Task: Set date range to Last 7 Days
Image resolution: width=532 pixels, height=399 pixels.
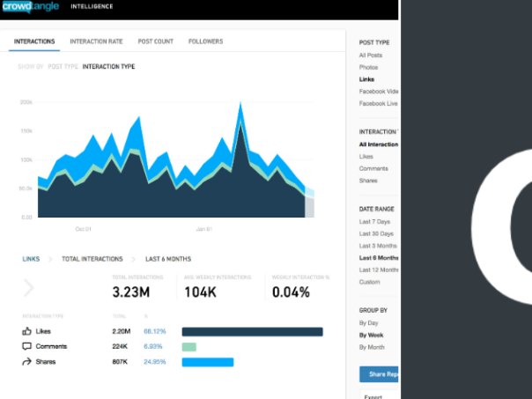Action: point(376,221)
